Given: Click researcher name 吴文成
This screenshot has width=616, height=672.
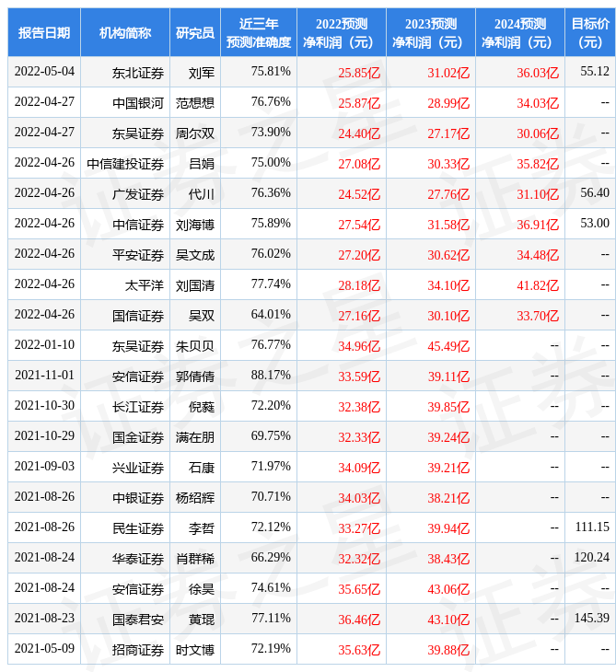Looking at the screenshot, I should coord(195,255).
